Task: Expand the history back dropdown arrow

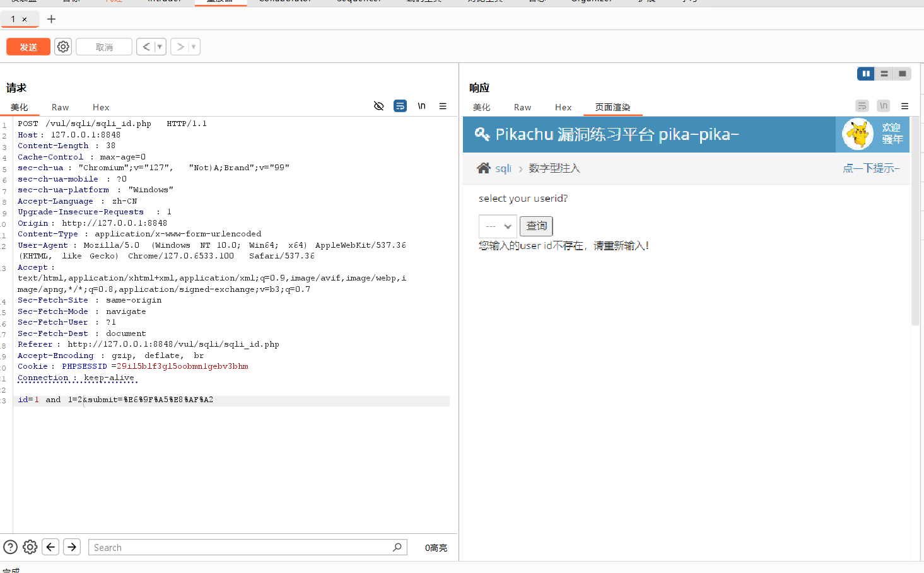Action: click(160, 47)
